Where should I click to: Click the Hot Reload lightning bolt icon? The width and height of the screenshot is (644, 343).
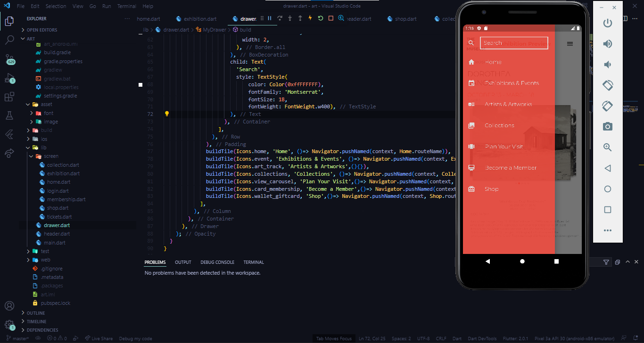point(310,18)
